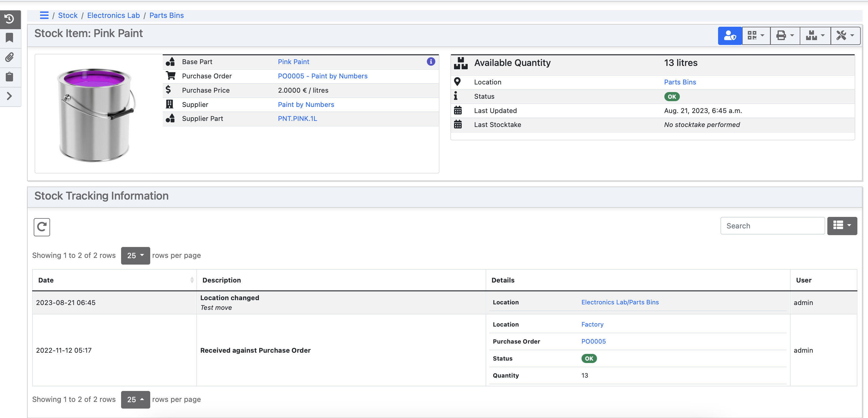Click the bookmark sidebar icon
This screenshot has width=868, height=418.
(x=9, y=37)
